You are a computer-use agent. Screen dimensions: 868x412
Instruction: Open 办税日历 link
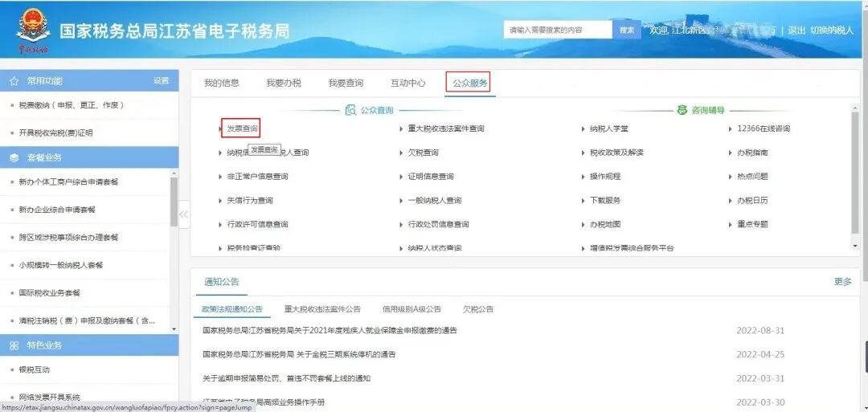(x=752, y=200)
